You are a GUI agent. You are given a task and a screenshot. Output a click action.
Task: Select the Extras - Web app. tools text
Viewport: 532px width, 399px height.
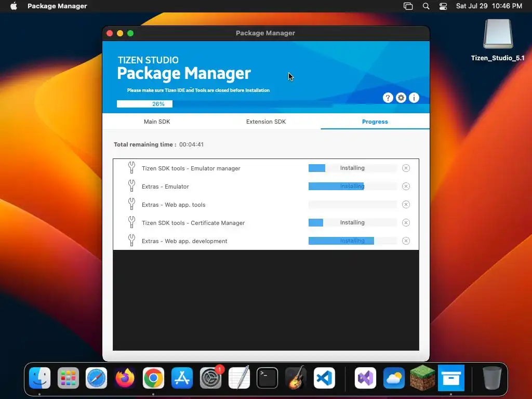pos(174,205)
